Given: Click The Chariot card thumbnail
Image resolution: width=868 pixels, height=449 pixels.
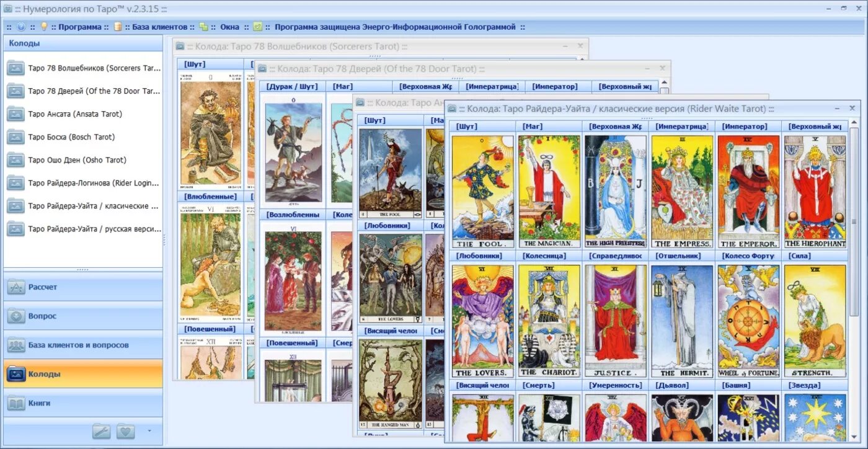Looking at the screenshot, I should tap(549, 321).
